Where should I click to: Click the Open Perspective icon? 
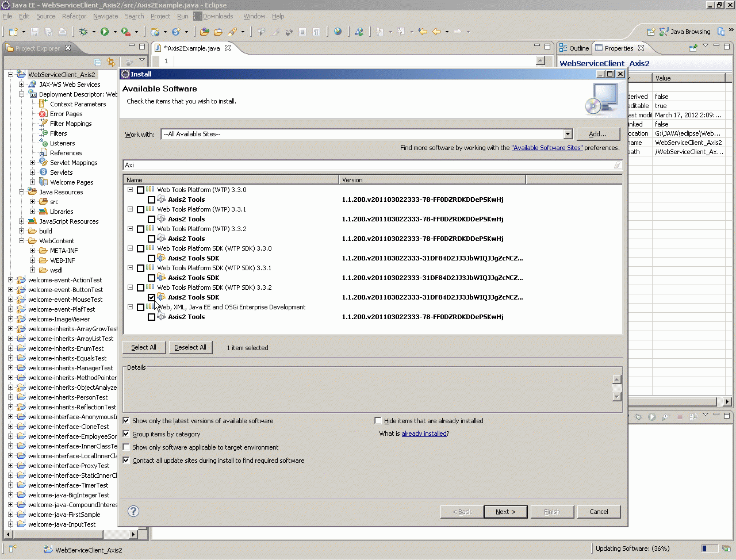click(651, 32)
